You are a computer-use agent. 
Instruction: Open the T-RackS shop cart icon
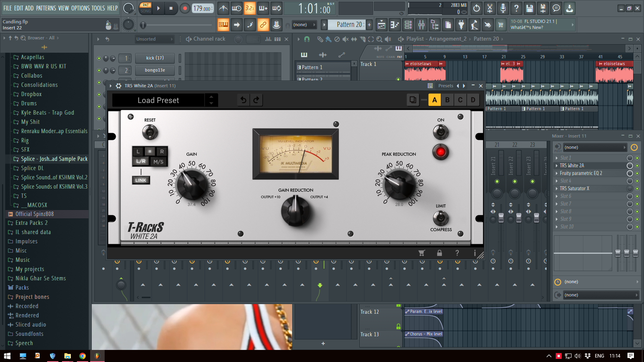click(421, 253)
